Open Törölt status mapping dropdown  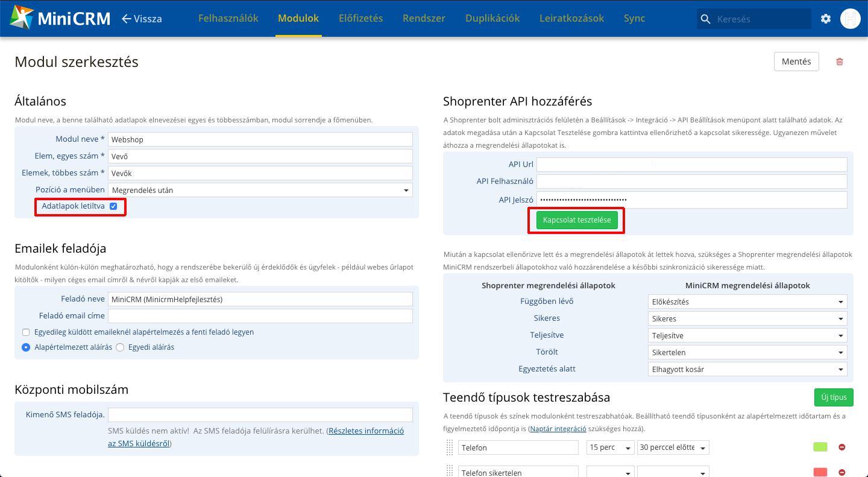(747, 352)
